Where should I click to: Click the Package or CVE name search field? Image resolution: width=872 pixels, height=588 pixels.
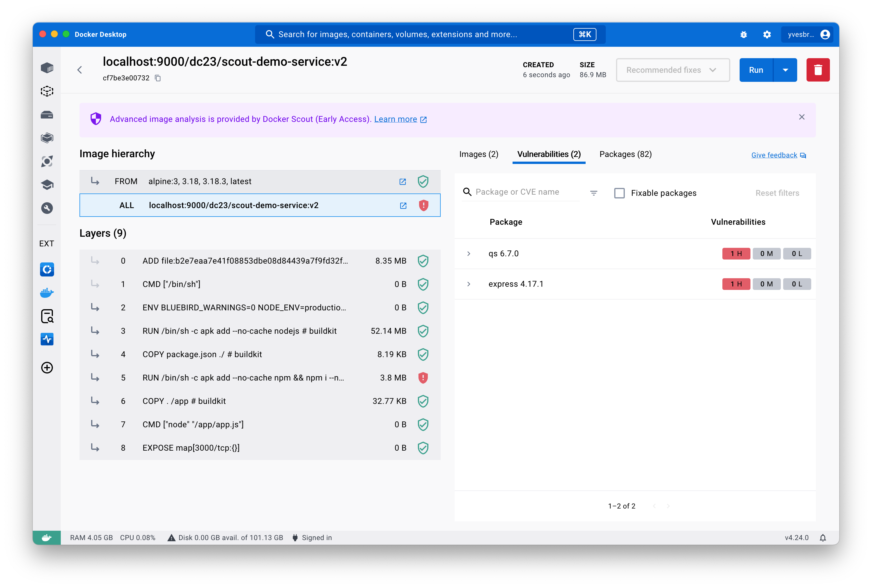tap(521, 192)
